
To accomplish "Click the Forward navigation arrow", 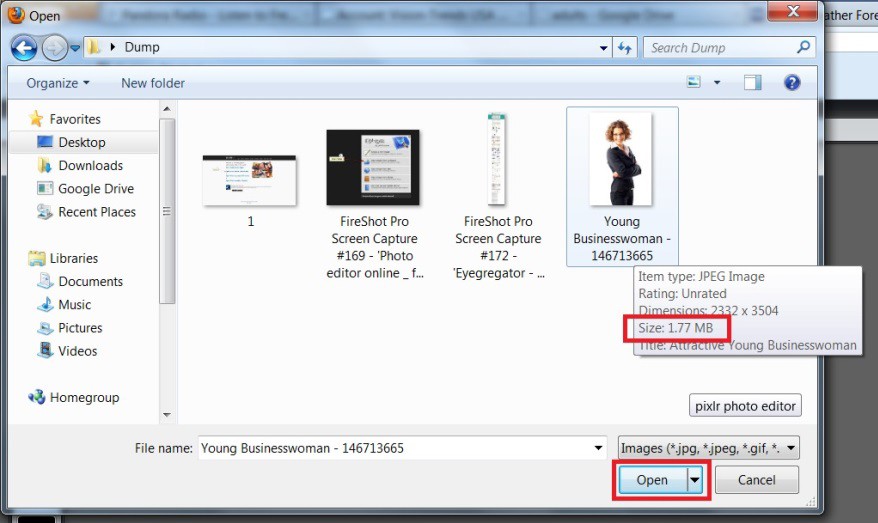I will point(54,47).
